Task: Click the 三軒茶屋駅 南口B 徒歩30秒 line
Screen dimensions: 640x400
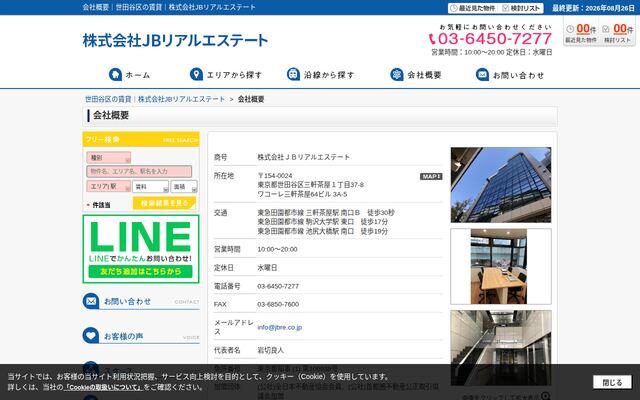Action: click(326, 213)
